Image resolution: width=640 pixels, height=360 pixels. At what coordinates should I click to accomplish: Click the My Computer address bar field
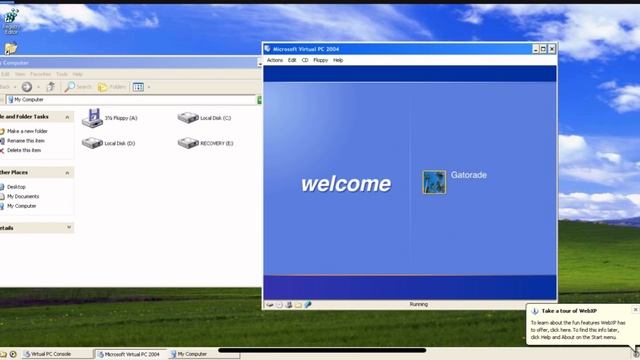pyautogui.click(x=131, y=100)
